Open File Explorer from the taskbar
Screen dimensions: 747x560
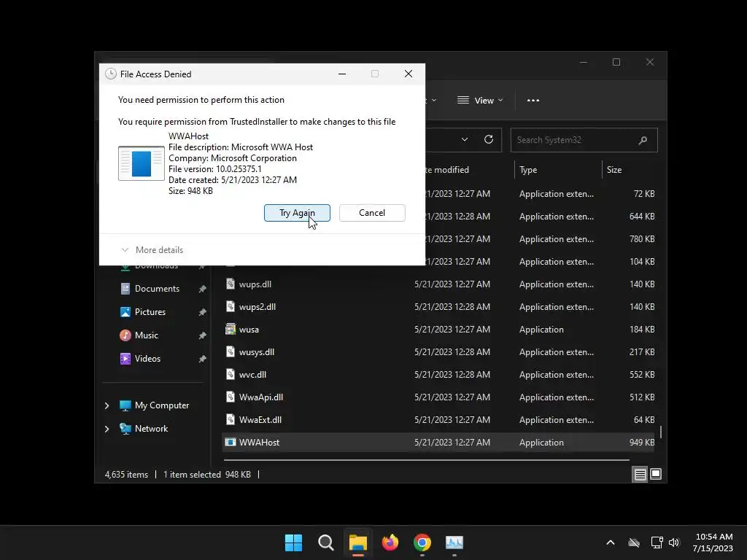(x=357, y=542)
